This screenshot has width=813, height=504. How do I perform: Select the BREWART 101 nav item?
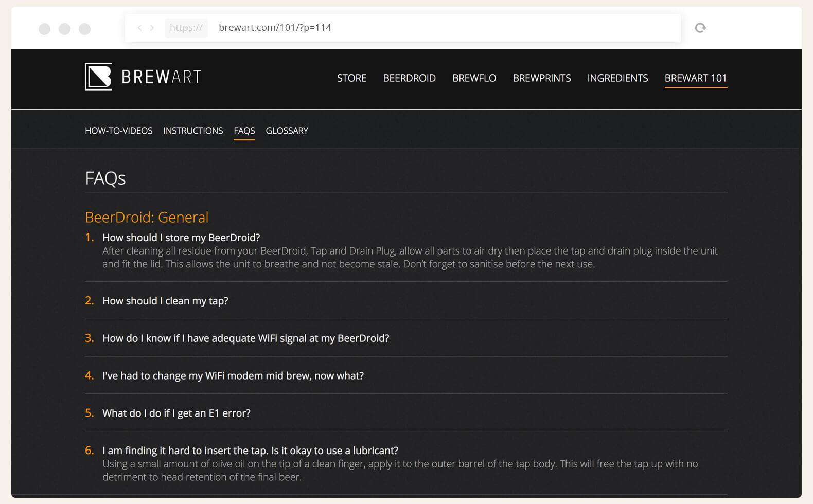pyautogui.click(x=696, y=78)
